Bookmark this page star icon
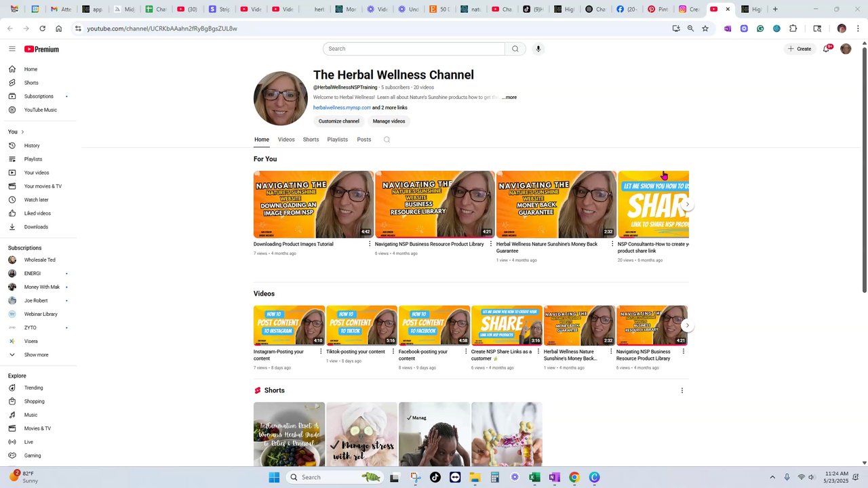The height and width of the screenshot is (488, 868). tap(705, 28)
